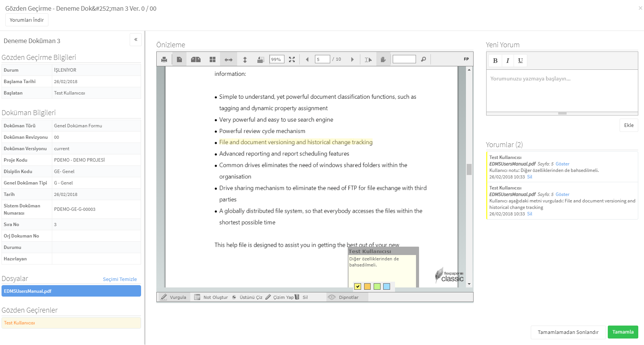Screen dimensions: 644x345
Task: Fit document to height
Action: click(x=245, y=59)
